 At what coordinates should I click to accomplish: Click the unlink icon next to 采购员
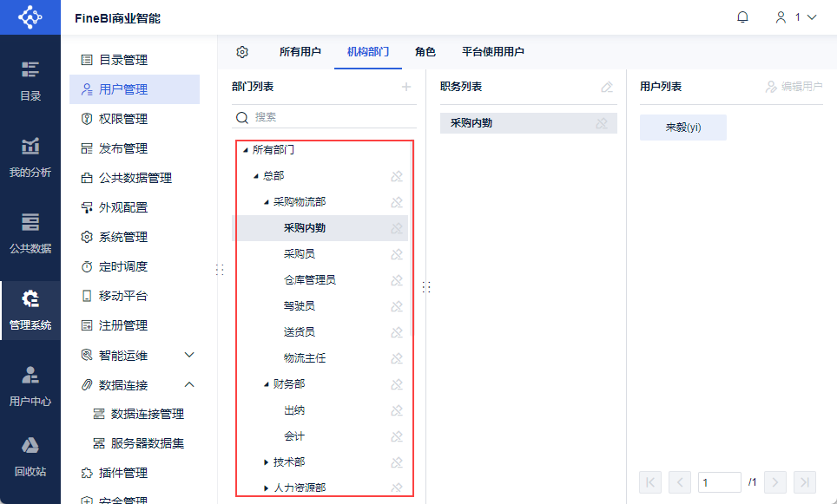click(396, 254)
